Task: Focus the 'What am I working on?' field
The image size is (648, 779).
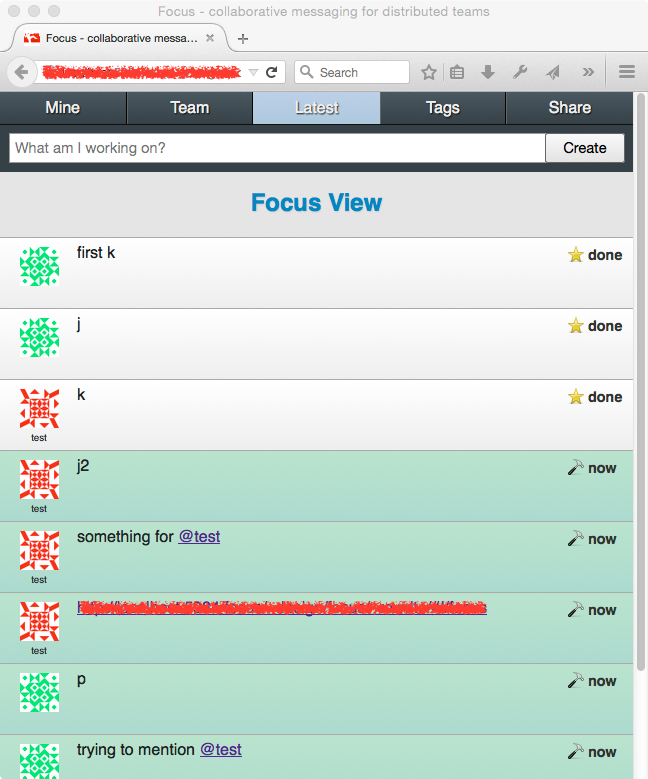Action: pyautogui.click(x=277, y=148)
